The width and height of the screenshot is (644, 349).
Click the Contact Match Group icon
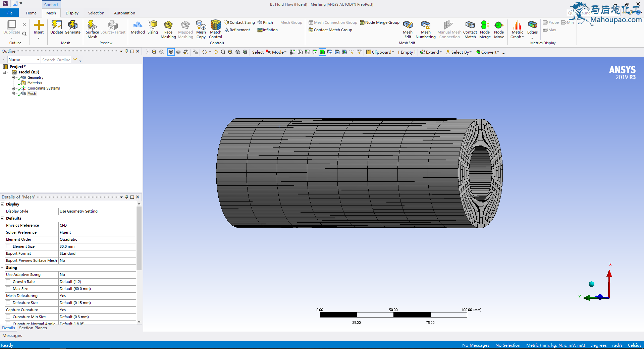(x=311, y=30)
